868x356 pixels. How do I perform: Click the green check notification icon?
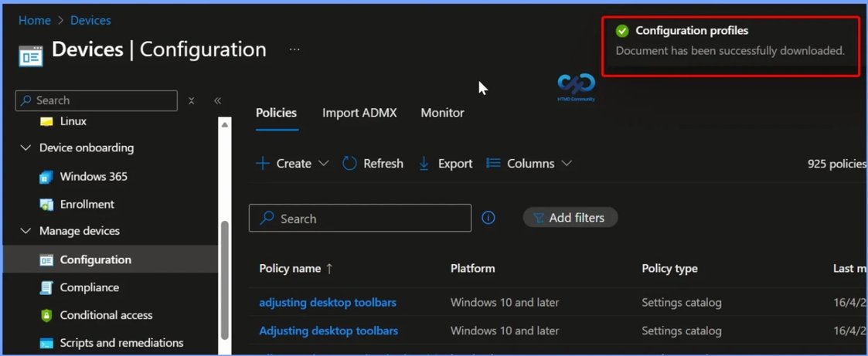(x=622, y=31)
